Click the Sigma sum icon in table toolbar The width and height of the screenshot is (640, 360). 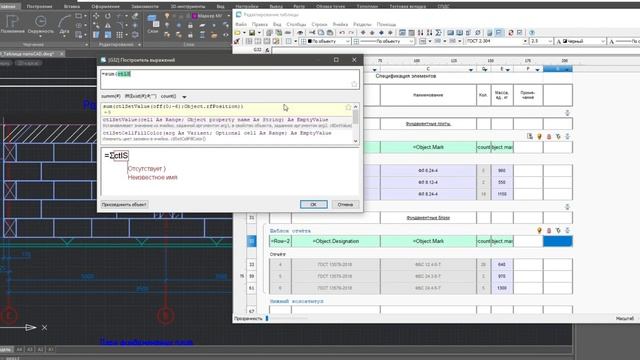pyautogui.click(x=438, y=33)
